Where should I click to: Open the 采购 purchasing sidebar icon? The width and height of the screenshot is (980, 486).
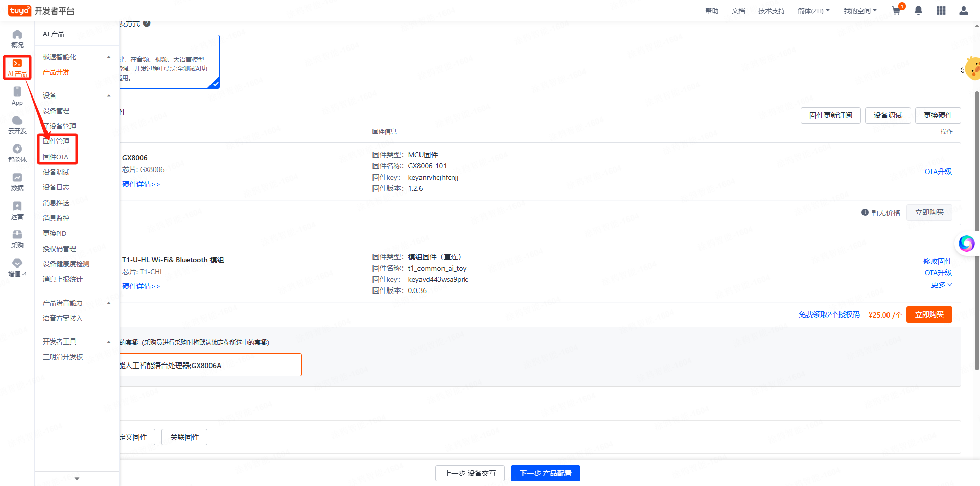coord(17,238)
